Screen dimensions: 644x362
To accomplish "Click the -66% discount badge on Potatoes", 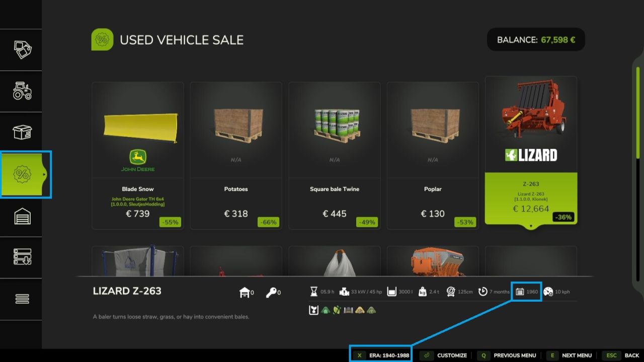I will [x=269, y=222].
